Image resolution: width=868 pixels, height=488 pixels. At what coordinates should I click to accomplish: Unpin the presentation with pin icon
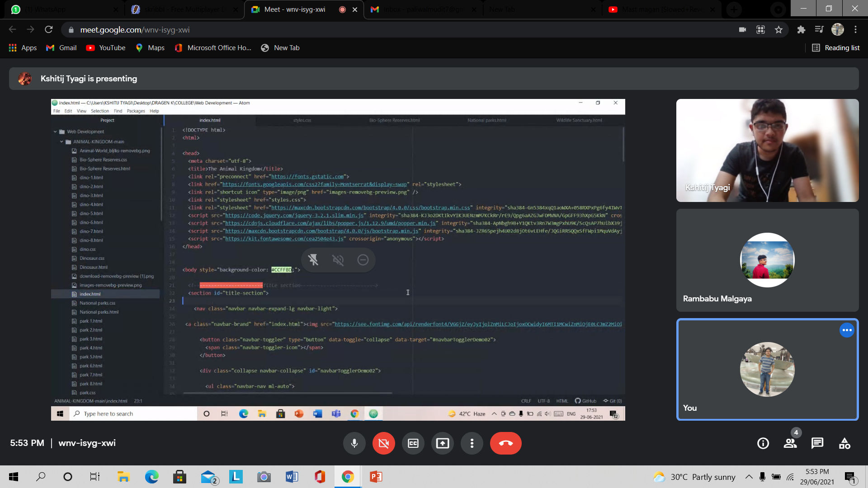click(313, 260)
